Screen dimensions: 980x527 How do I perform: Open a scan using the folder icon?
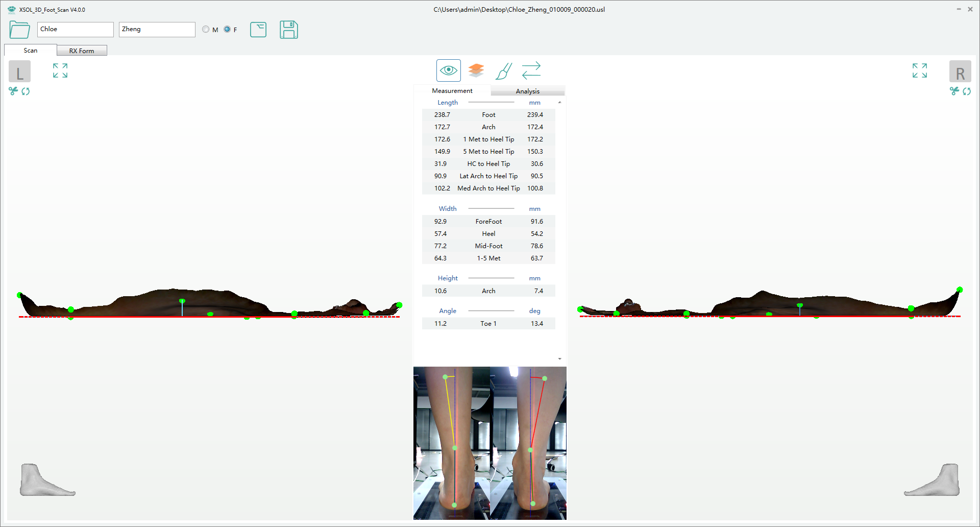point(19,30)
